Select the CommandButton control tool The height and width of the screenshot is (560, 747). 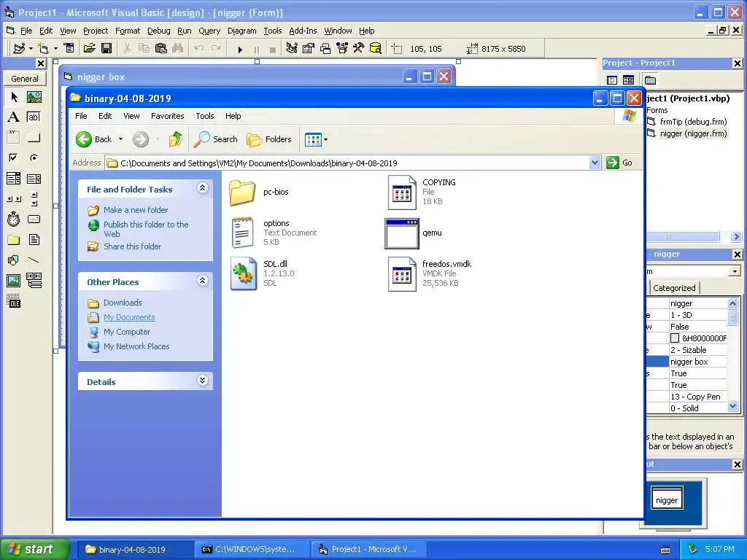(34, 138)
